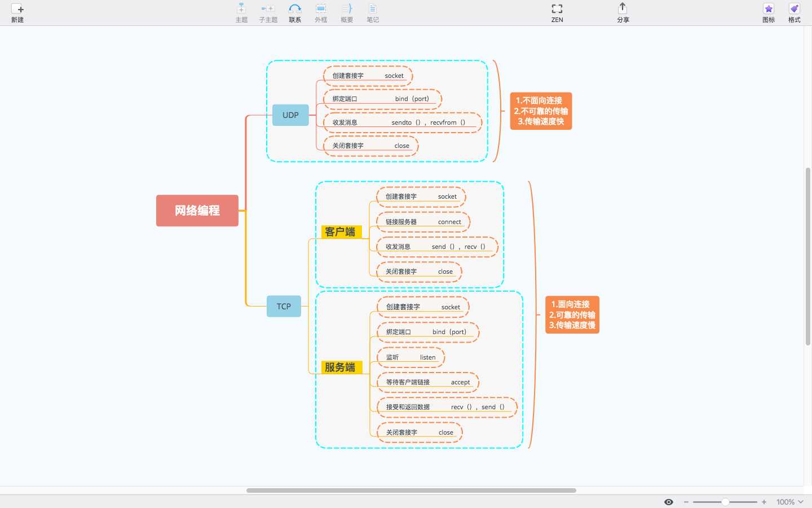Click the 等待客户端链接 accept node
This screenshot has height=508, width=812.
point(428,382)
